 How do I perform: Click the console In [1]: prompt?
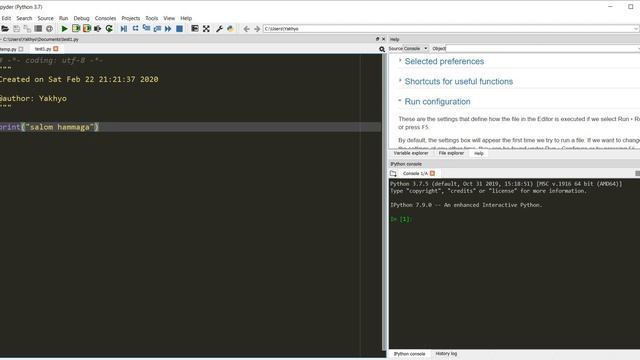(401, 219)
